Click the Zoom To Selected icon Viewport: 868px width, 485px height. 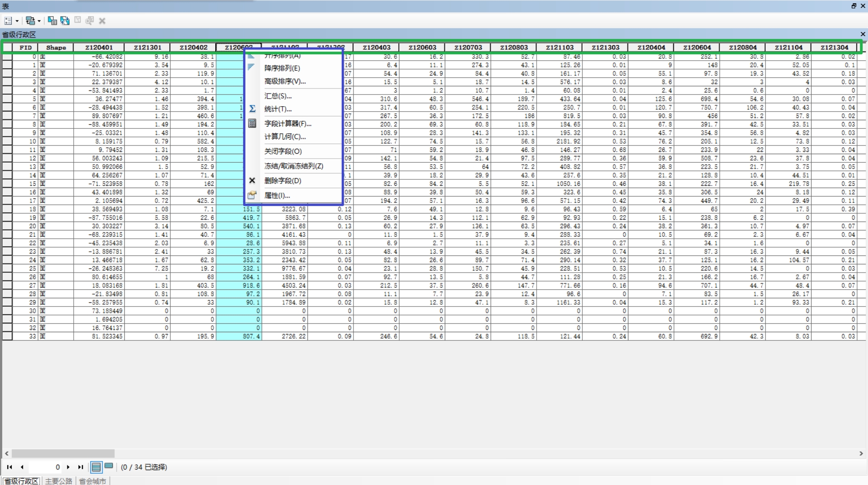[90, 20]
